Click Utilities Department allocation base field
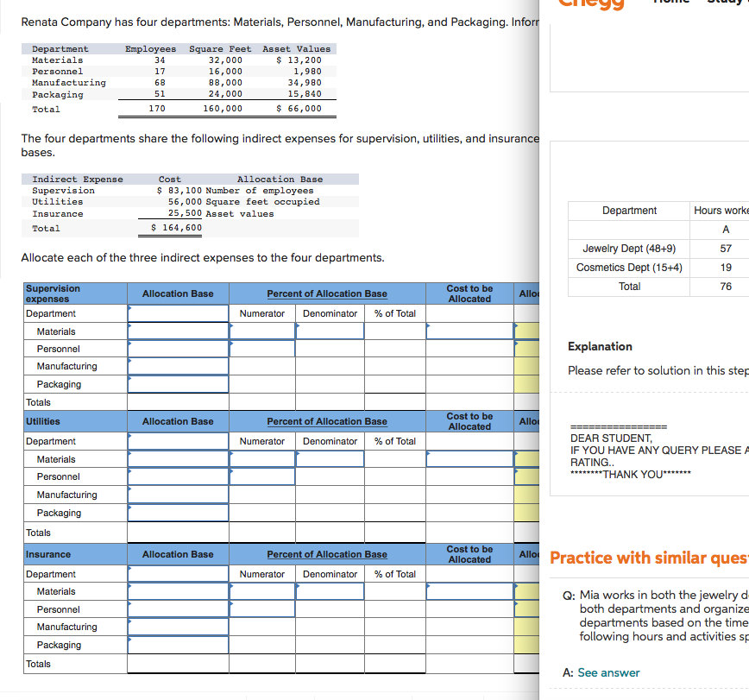Viewport: 749px width, 700px height. point(178,441)
